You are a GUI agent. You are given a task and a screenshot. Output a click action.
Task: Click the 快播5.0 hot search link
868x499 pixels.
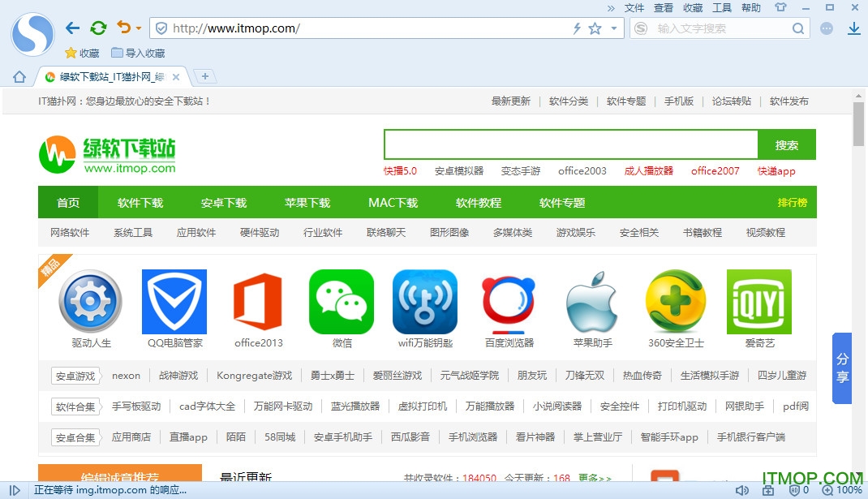400,170
